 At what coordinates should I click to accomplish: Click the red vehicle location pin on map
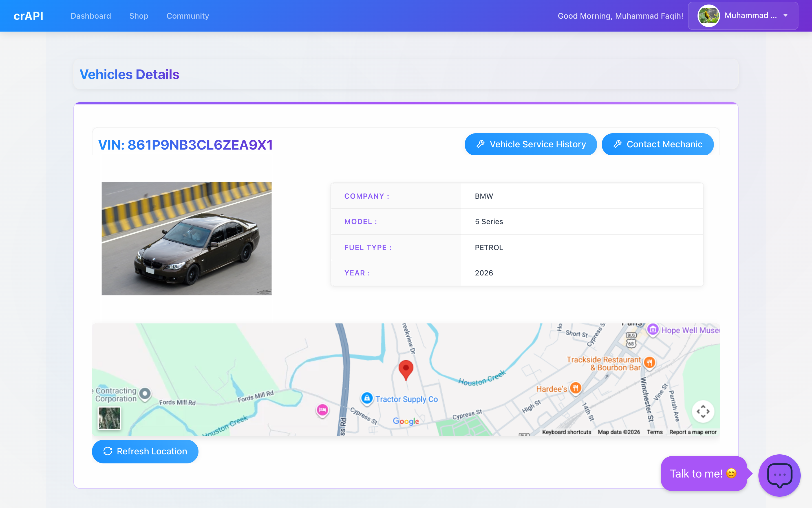[406, 370]
